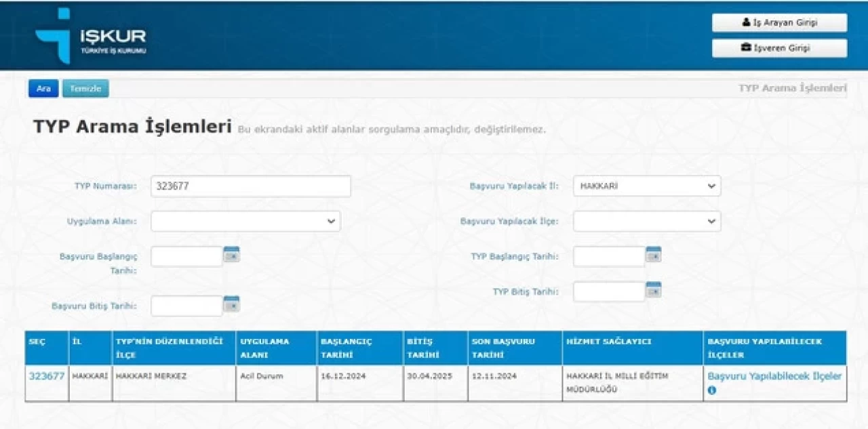Viewport: 868px width, 429px height.
Task: Click the blue info icon in results row
Action: tap(712, 390)
